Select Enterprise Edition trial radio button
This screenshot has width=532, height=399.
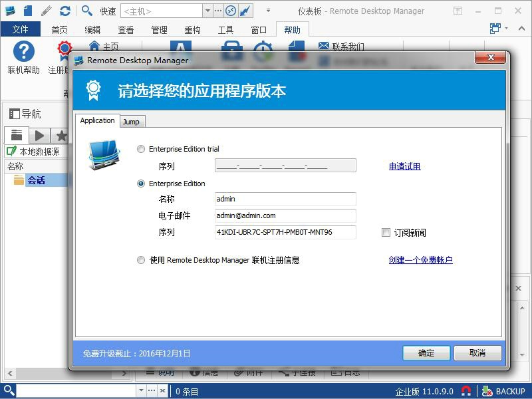coord(141,149)
